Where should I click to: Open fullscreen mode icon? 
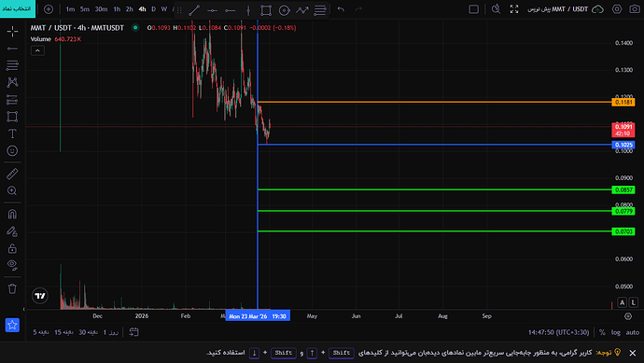pos(514,9)
